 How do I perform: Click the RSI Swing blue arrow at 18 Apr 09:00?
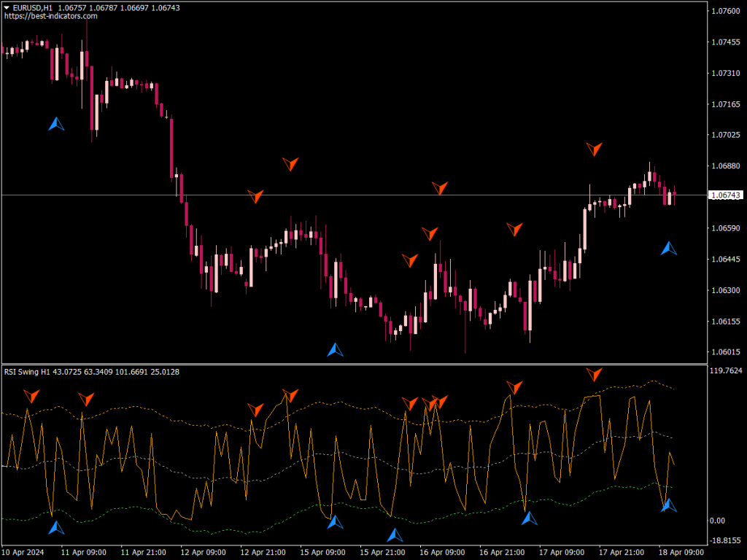click(x=669, y=505)
